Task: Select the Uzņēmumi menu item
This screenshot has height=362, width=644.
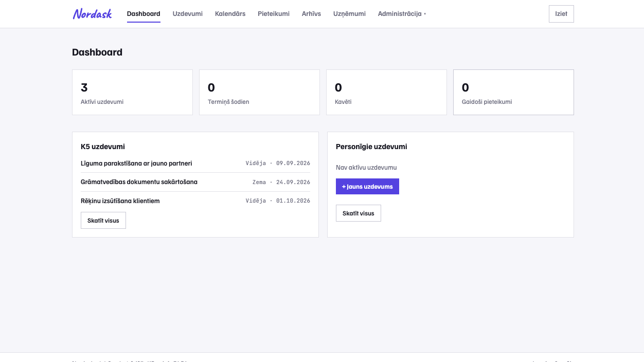Action: tap(349, 14)
